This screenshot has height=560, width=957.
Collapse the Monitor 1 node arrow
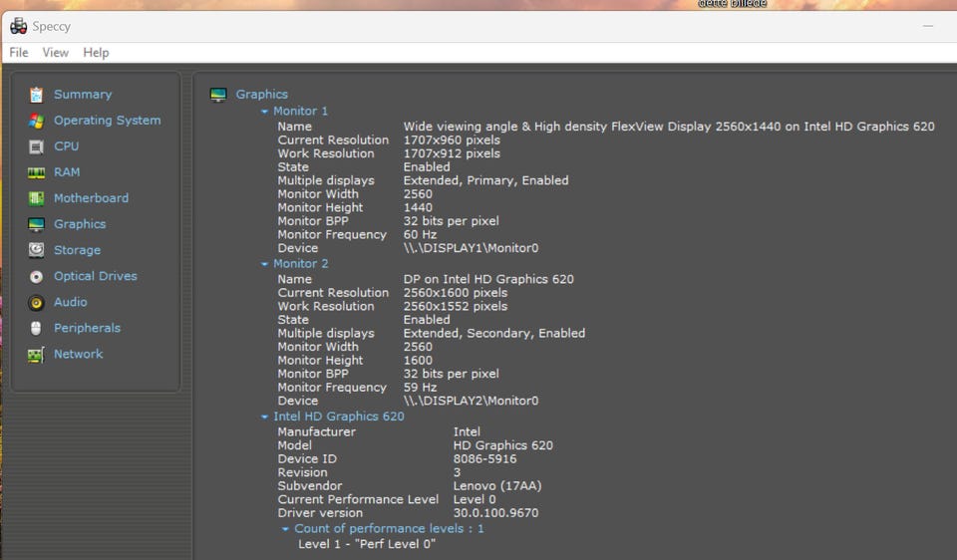(264, 112)
